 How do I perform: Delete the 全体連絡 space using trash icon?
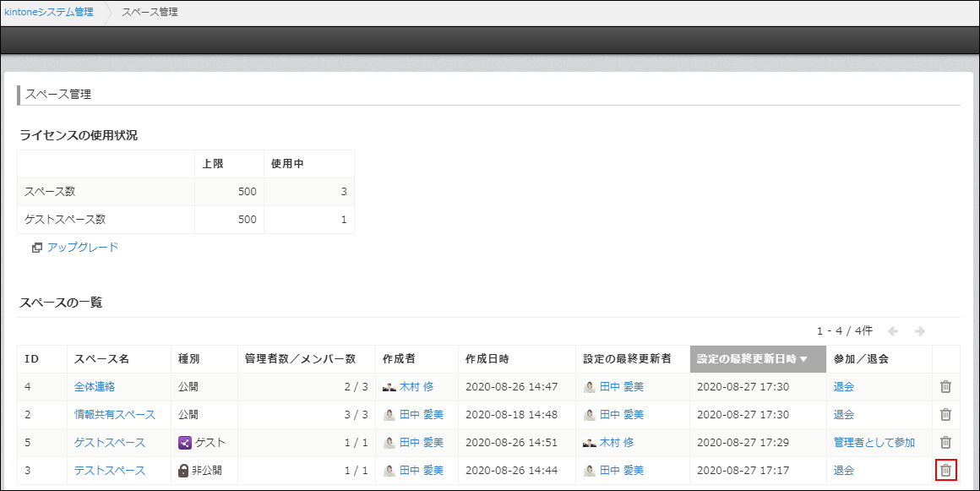[x=945, y=386]
